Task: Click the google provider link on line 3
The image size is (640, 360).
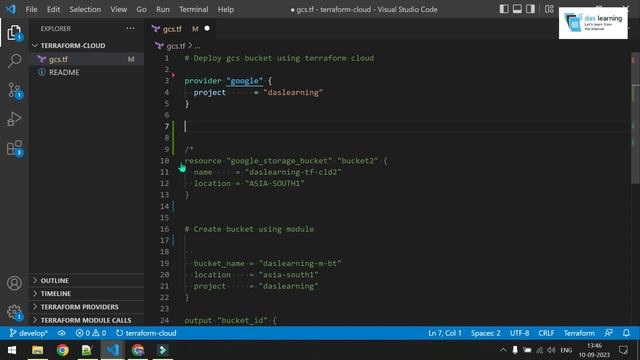Action: coord(244,81)
